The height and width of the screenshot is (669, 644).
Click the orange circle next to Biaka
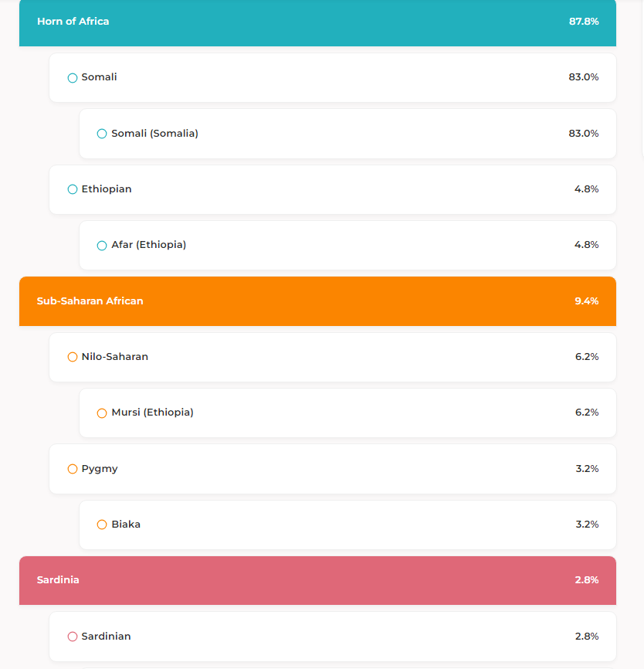coord(102,525)
